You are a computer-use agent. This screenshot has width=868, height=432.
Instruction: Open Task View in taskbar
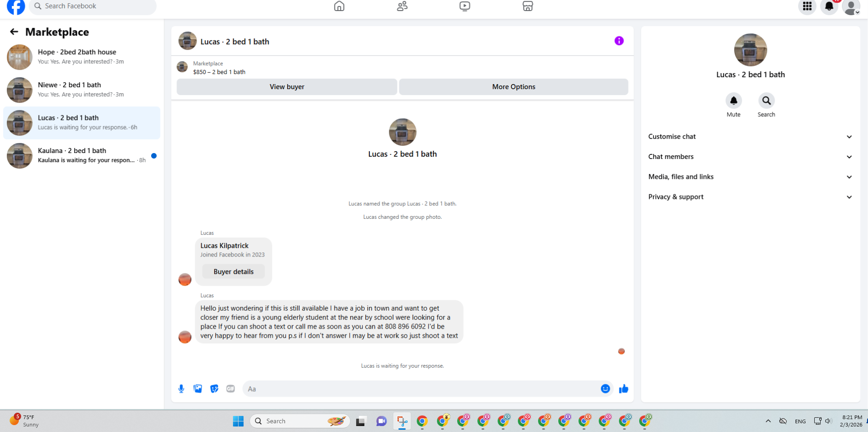pos(361,421)
